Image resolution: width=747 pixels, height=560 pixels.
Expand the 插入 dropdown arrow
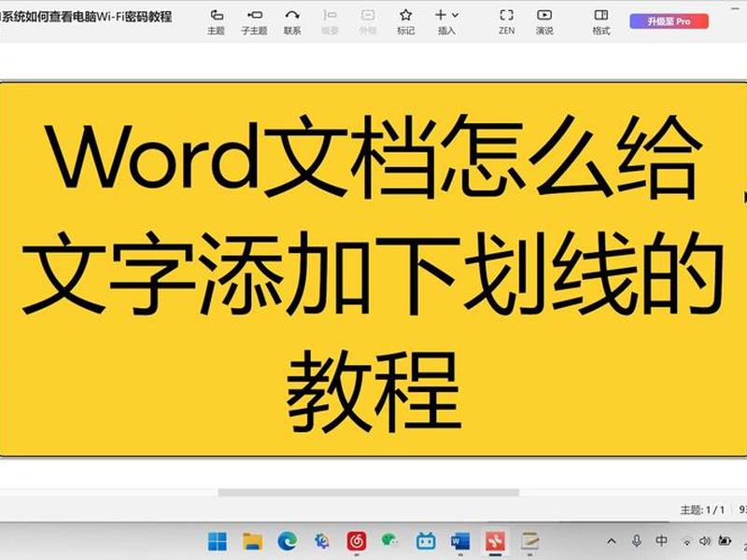pyautogui.click(x=455, y=15)
